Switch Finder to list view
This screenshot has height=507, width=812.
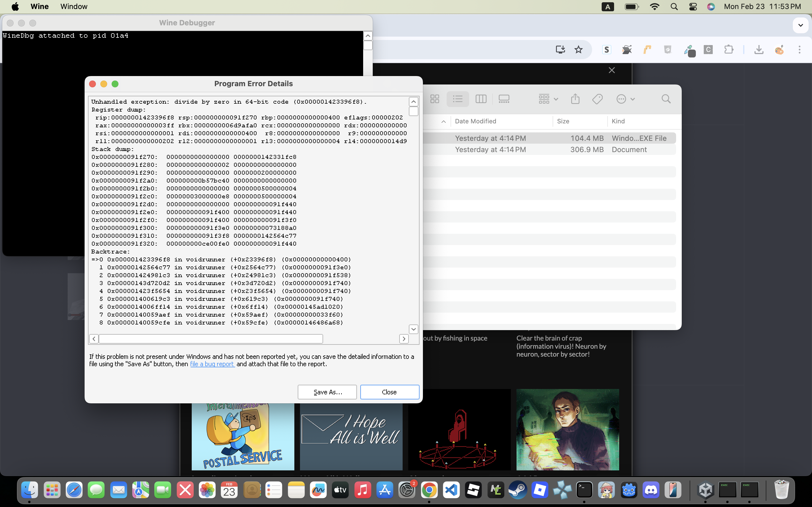458,99
